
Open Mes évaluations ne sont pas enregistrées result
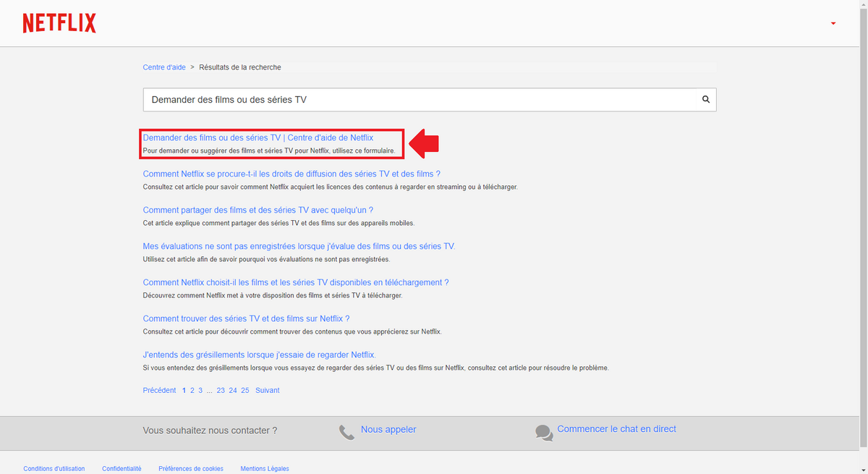point(299,246)
